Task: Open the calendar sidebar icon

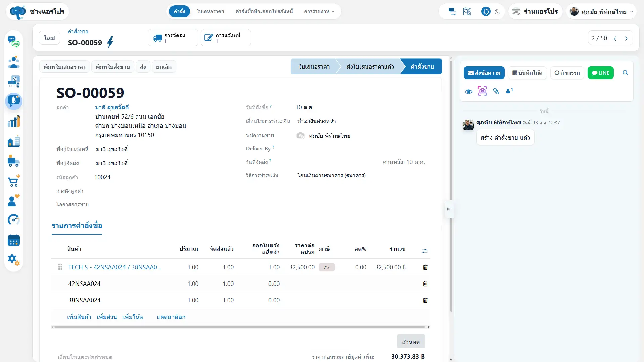Action: (x=13, y=240)
